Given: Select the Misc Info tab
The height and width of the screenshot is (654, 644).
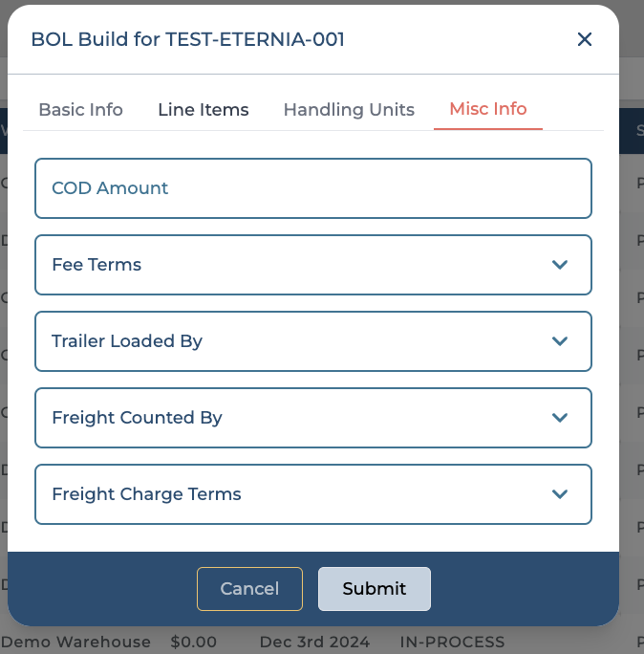Looking at the screenshot, I should (x=488, y=109).
